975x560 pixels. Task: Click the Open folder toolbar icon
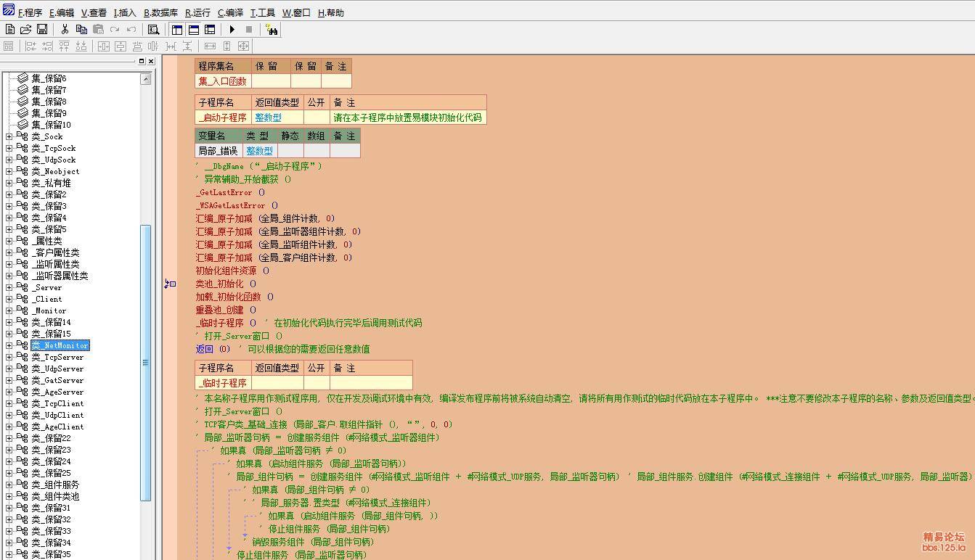click(x=25, y=30)
